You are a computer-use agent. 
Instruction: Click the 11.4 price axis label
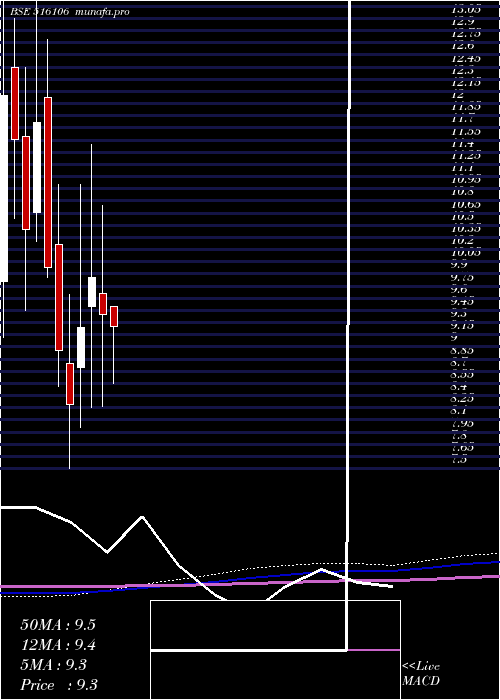click(x=462, y=144)
